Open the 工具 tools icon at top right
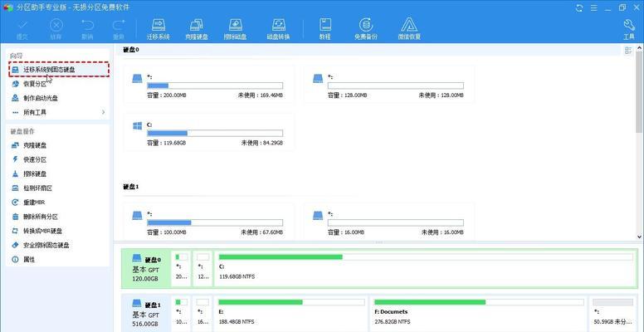 (628, 29)
